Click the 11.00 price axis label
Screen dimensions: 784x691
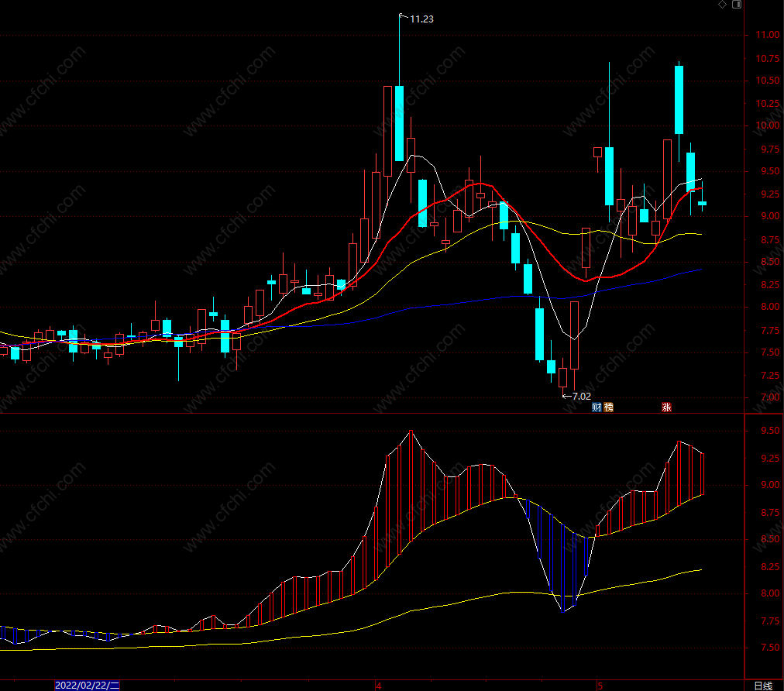pos(768,35)
